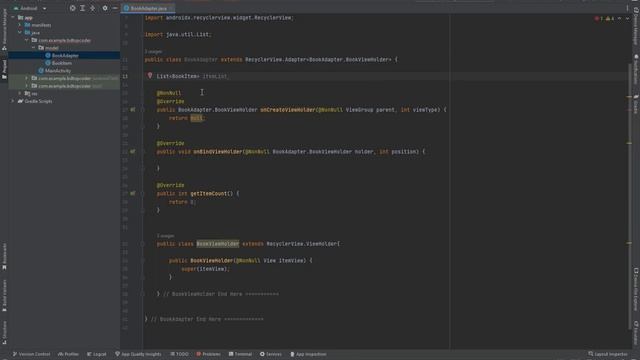Go to next highlighted problem arrow
The width and height of the screenshot is (640, 360).
627,18
